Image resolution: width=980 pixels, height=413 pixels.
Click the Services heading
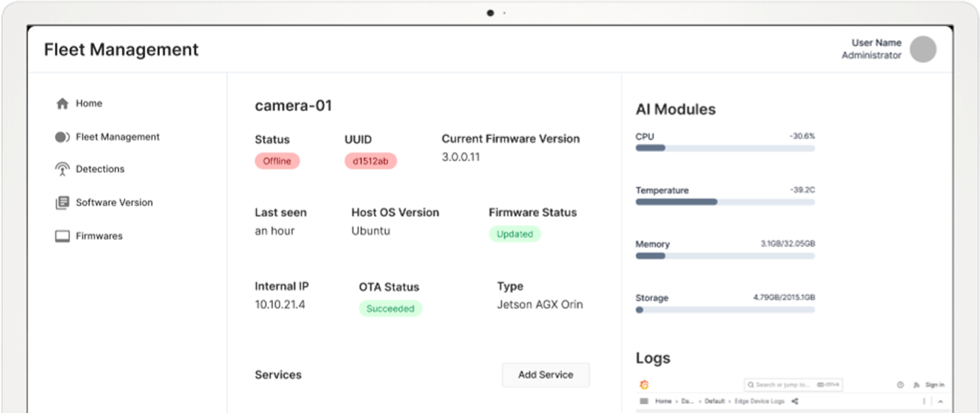pos(278,375)
